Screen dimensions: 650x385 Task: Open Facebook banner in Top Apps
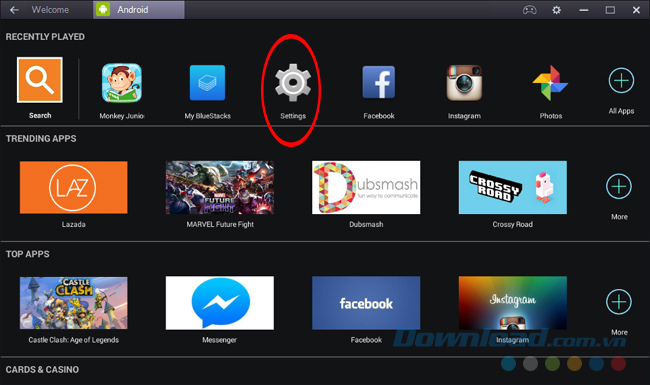pyautogui.click(x=366, y=303)
